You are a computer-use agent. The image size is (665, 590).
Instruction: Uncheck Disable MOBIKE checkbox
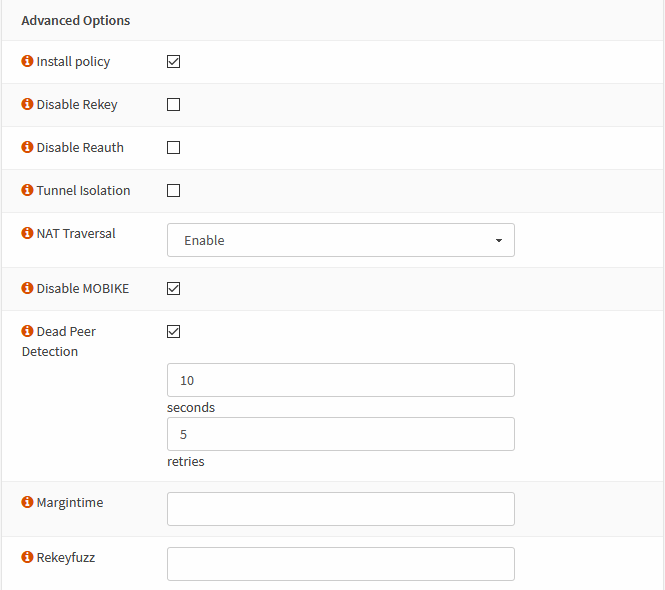coord(173,288)
